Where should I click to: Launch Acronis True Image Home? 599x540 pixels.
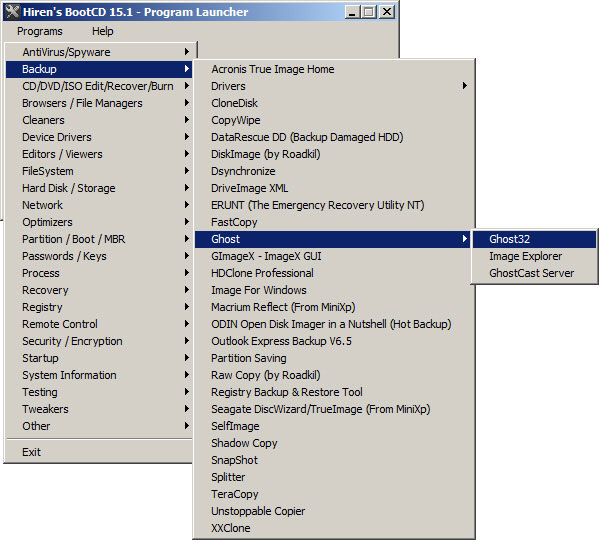tap(333, 69)
